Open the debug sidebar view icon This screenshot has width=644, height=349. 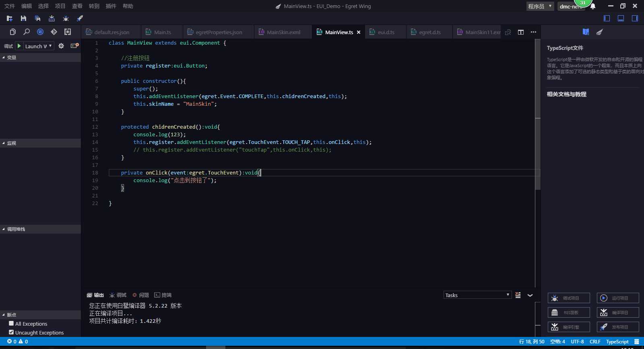(x=40, y=32)
